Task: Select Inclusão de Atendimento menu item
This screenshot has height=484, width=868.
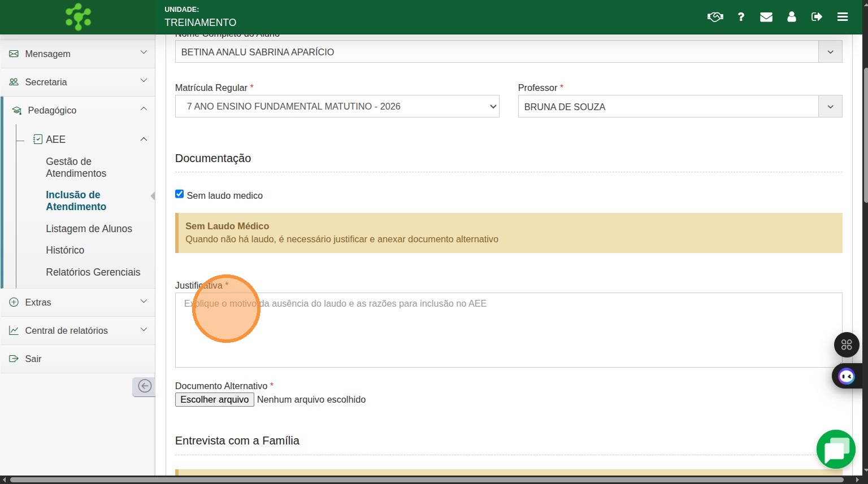Action: point(76,200)
